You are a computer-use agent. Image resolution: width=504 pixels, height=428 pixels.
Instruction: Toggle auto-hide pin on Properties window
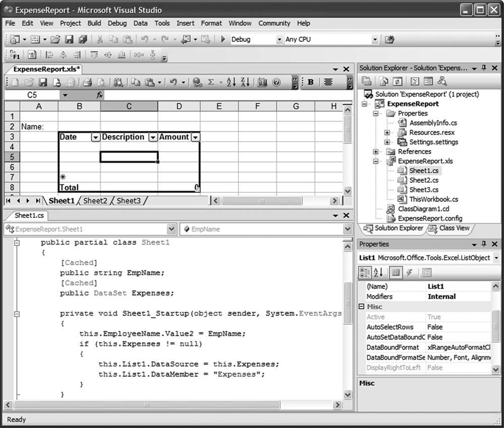tap(484, 244)
